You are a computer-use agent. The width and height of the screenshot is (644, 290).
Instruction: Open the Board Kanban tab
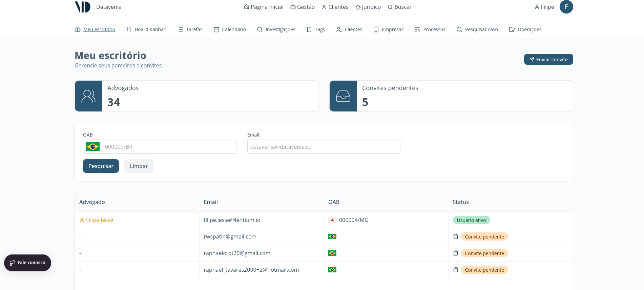[146, 29]
